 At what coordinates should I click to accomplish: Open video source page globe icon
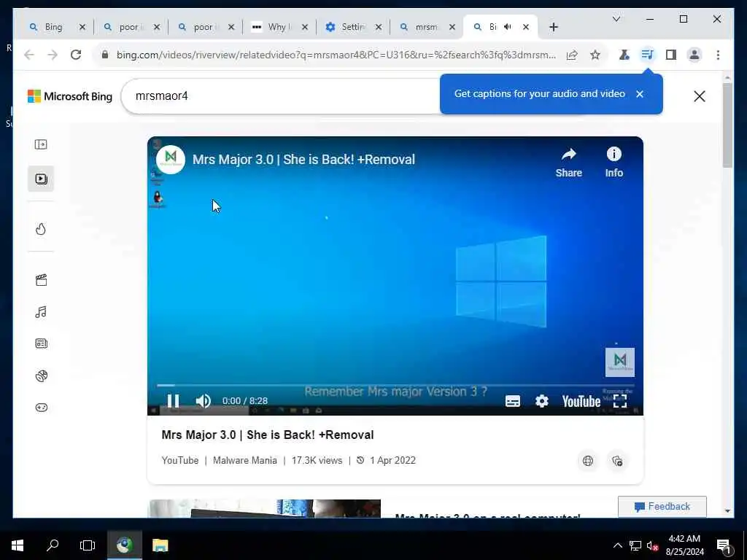(x=588, y=461)
